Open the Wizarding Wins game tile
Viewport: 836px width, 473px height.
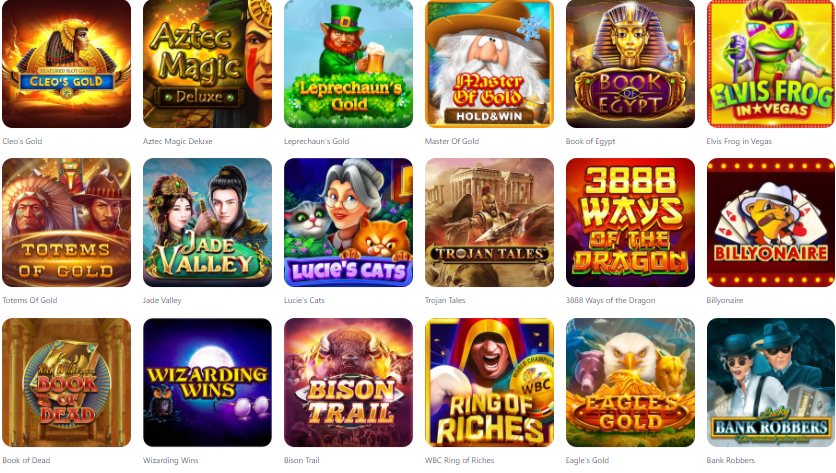tap(207, 382)
